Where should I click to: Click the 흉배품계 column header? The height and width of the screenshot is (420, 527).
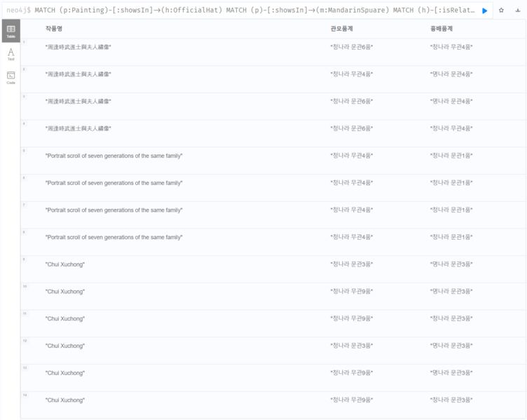442,29
